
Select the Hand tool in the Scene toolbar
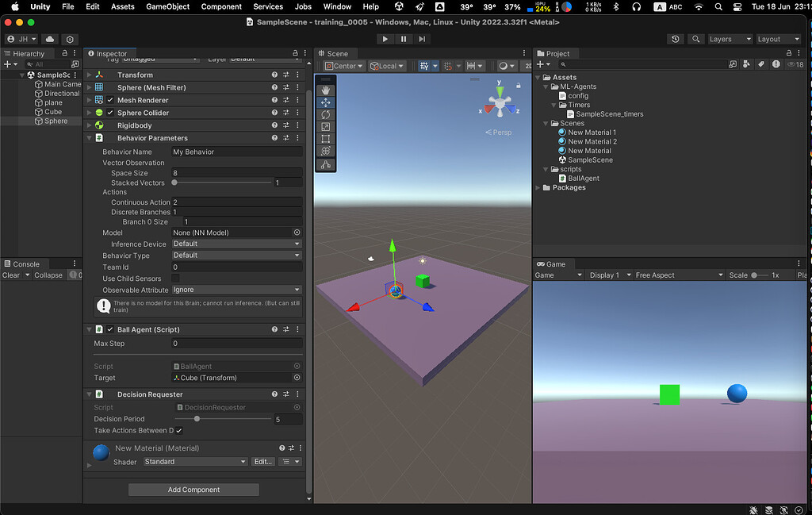(x=326, y=89)
